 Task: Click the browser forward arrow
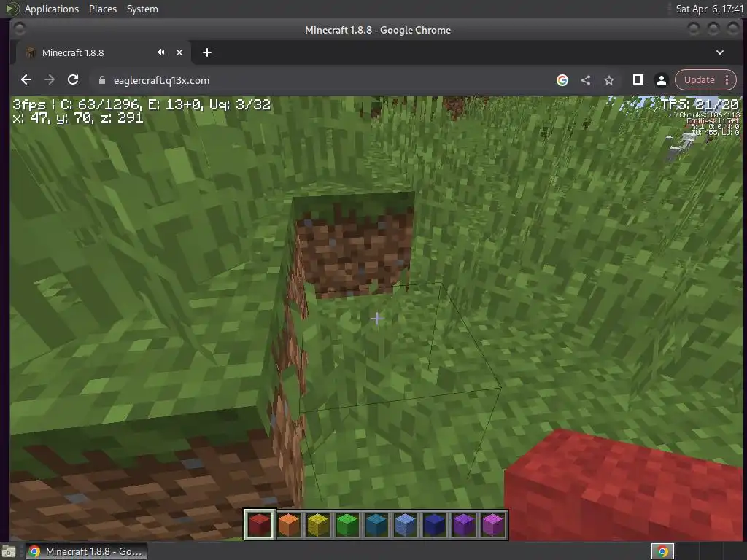[50, 80]
